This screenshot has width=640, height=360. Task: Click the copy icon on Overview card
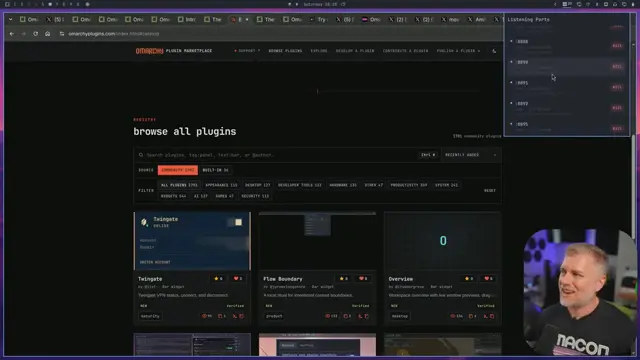tap(471, 316)
